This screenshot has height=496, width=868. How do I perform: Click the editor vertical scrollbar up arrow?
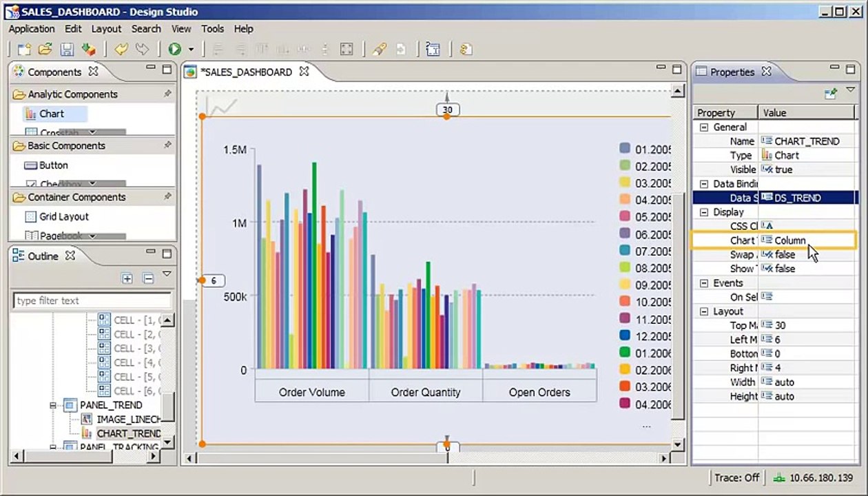tap(678, 91)
